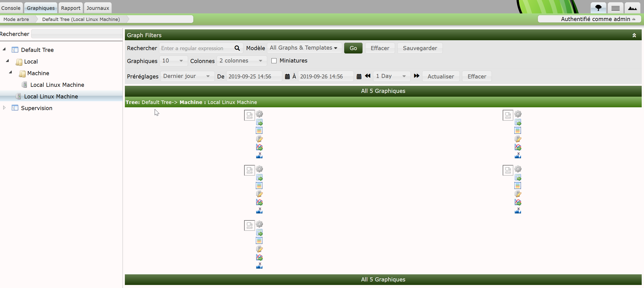The height and width of the screenshot is (288, 644).
Task: Export CSV data for the third graph
Action: pos(259,177)
